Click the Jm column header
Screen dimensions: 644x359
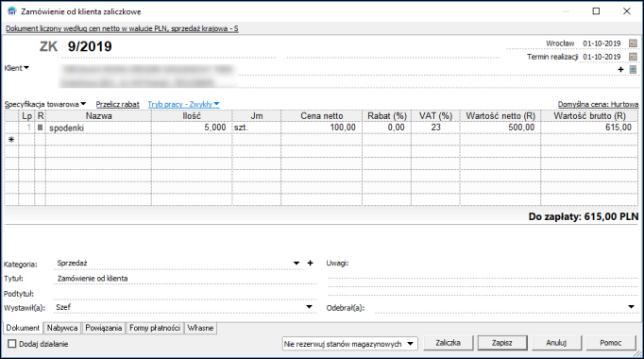257,116
